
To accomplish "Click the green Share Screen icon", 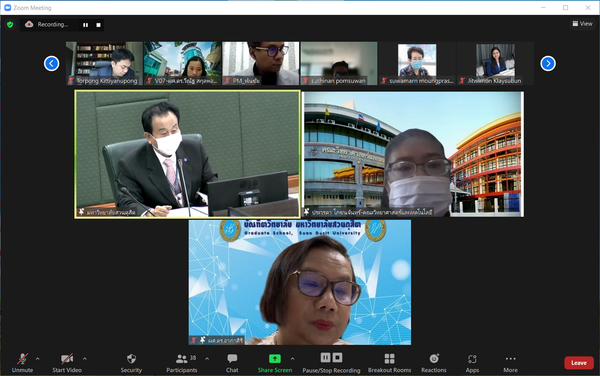I will 275,359.
